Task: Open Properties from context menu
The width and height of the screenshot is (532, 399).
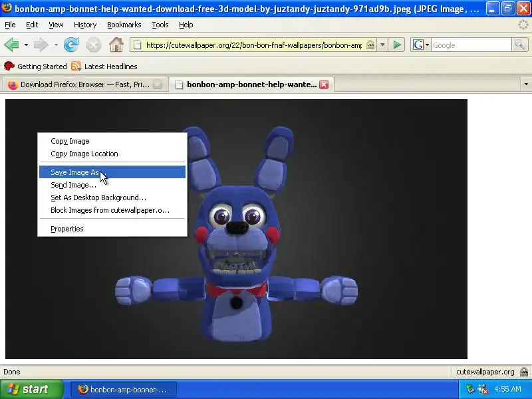Action: tap(112, 229)
